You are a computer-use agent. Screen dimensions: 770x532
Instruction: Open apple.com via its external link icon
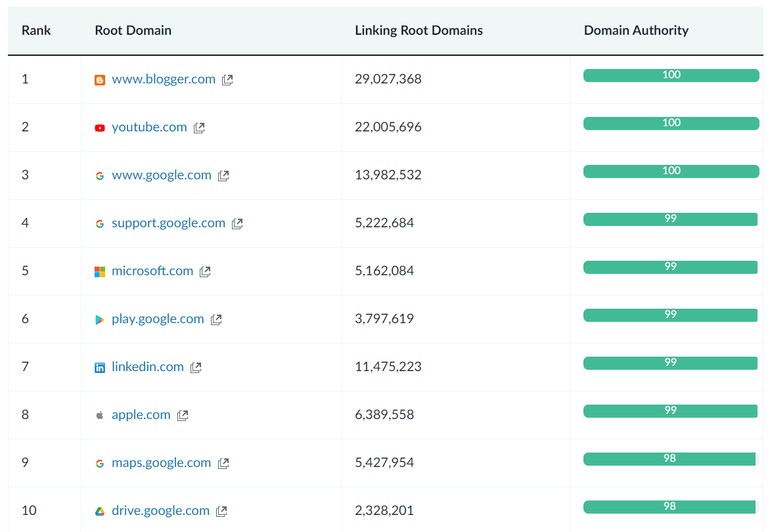(183, 415)
